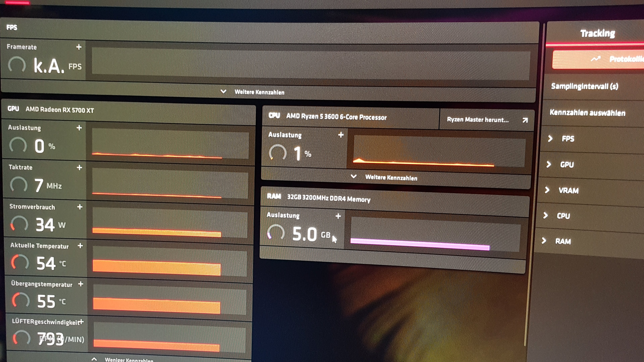
Task: Click plus icon beside Aktuelle Temperatur
Action: pos(80,246)
